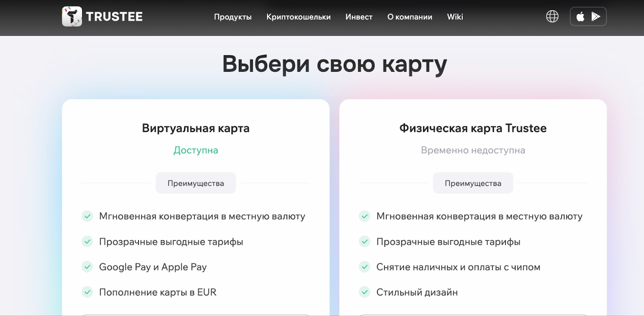The width and height of the screenshot is (644, 316).
Task: Click the Выбери свою карту title
Action: click(334, 64)
